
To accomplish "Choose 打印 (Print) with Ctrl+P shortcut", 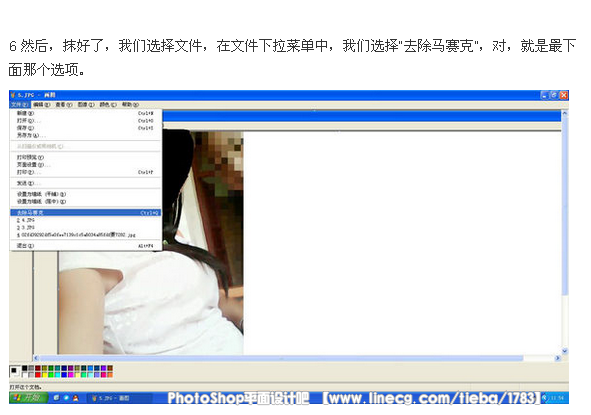I will pos(86,172).
